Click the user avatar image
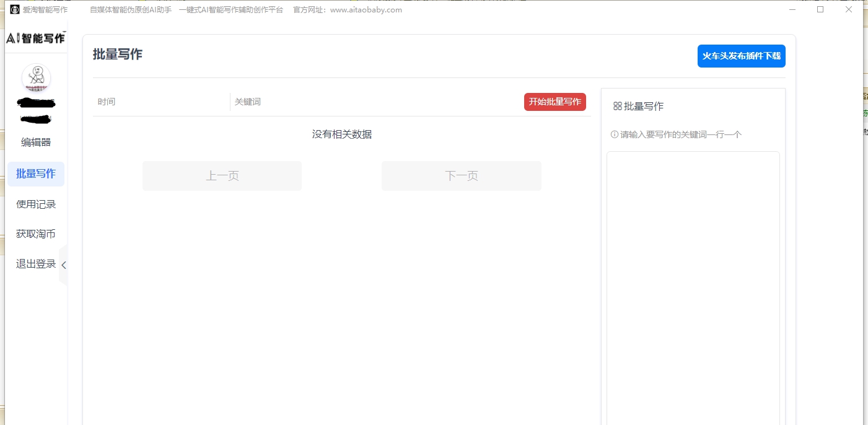Viewport: 868px width, 425px height. pos(36,78)
